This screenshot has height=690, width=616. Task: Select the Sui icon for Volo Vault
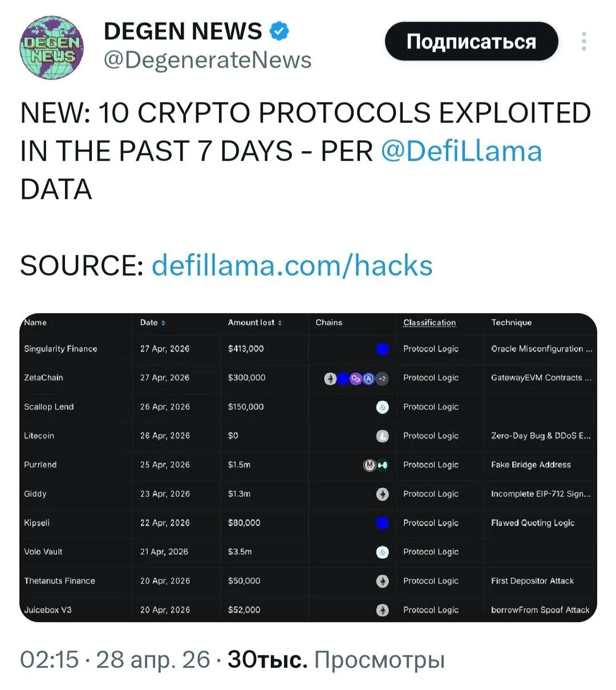[383, 552]
